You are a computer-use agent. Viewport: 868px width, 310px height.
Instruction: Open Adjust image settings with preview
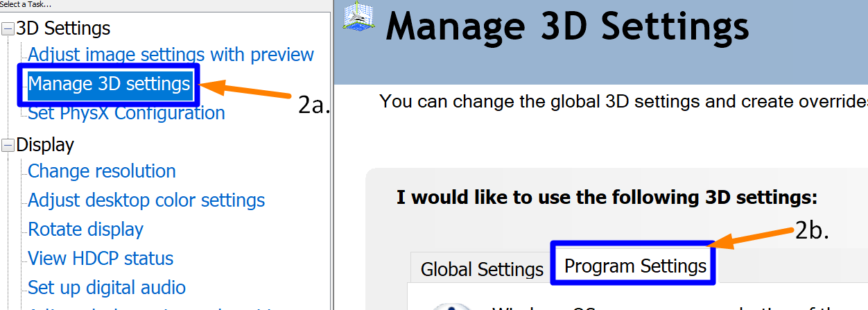pos(171,54)
